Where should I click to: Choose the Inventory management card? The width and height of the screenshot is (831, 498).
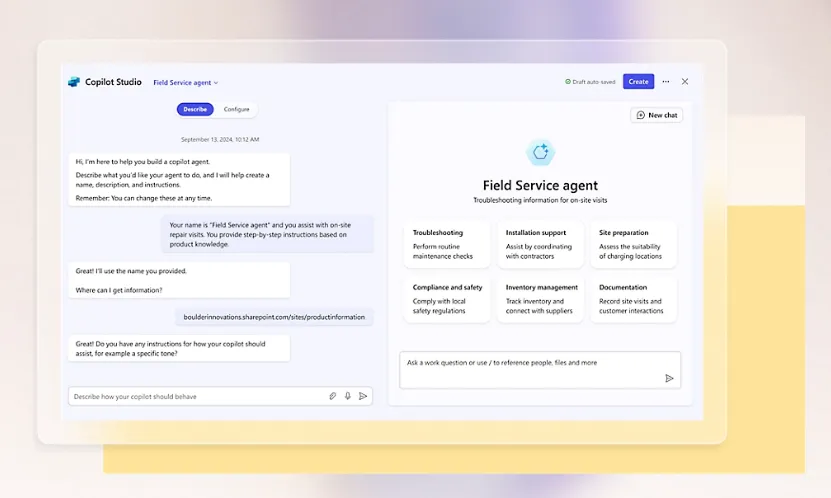tap(540, 299)
